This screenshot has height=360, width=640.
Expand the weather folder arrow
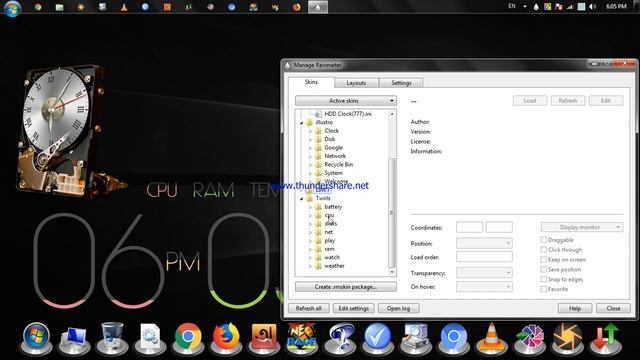pyautogui.click(x=310, y=266)
